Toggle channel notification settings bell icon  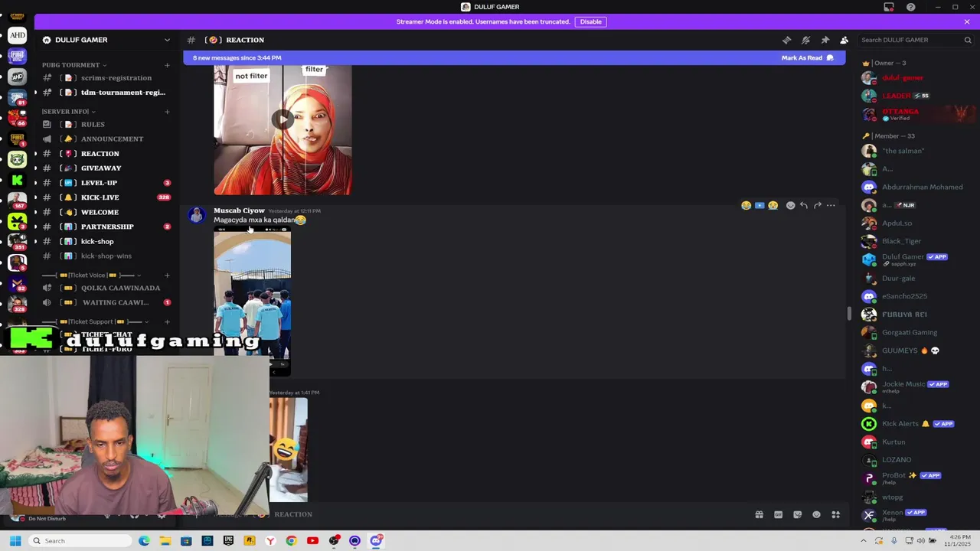coord(805,40)
